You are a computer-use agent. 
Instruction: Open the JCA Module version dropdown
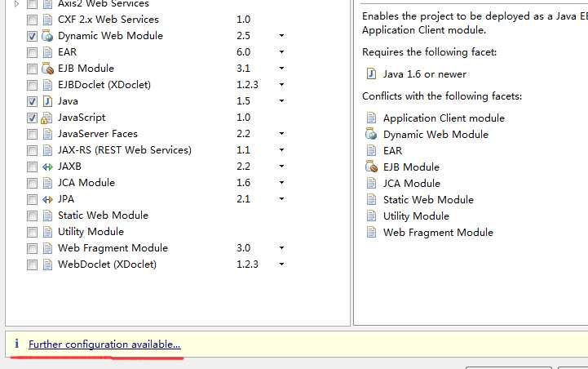tap(281, 182)
